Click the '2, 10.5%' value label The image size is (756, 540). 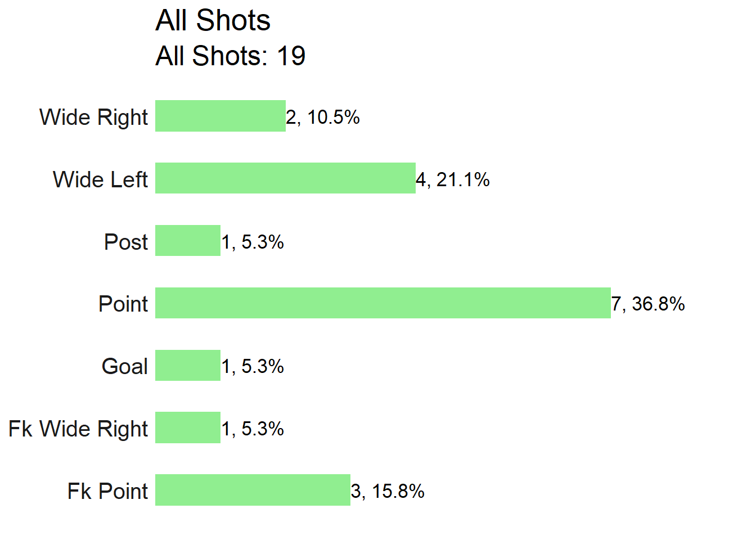pos(323,118)
